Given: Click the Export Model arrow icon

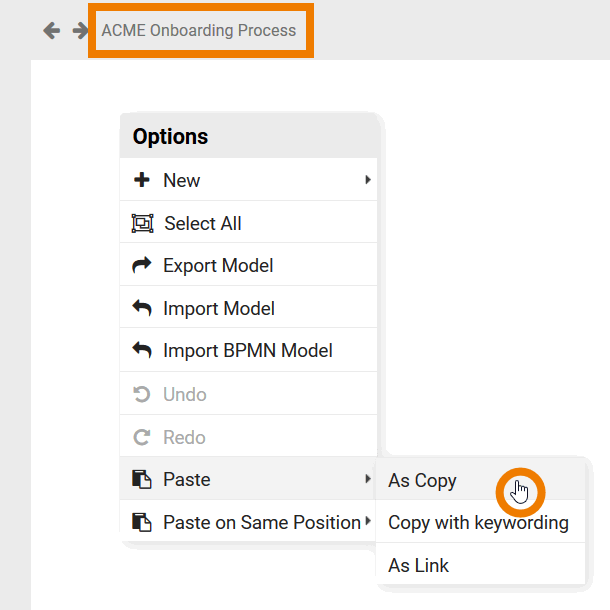Looking at the screenshot, I should point(142,265).
